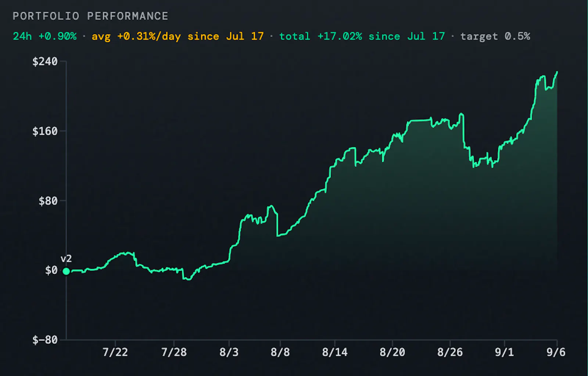
Task: Click the 7/28 x-axis date label
Action: [x=174, y=352]
